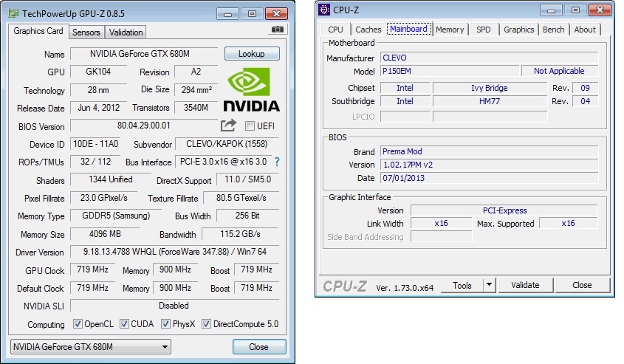The image size is (624, 364).
Task: Click the Model field P150EM
Action: [450, 71]
